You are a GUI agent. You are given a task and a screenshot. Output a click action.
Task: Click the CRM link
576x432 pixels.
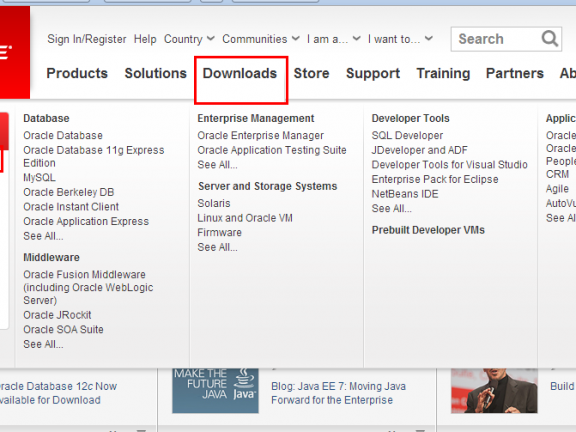tap(557, 174)
